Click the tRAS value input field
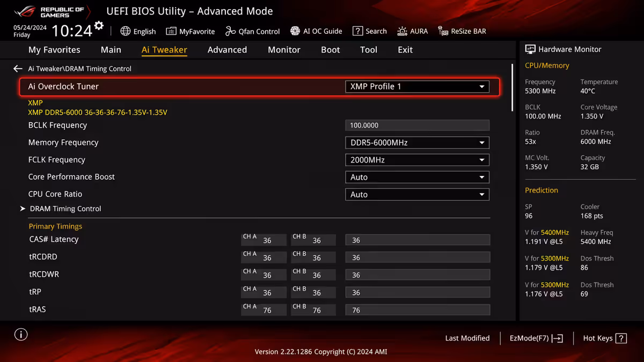The width and height of the screenshot is (644, 362). click(x=418, y=310)
